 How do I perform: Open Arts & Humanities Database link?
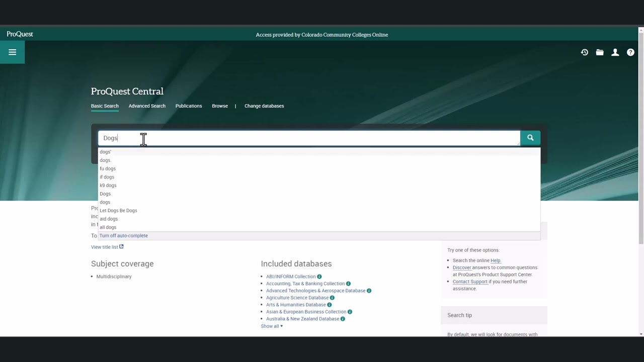pyautogui.click(x=296, y=305)
